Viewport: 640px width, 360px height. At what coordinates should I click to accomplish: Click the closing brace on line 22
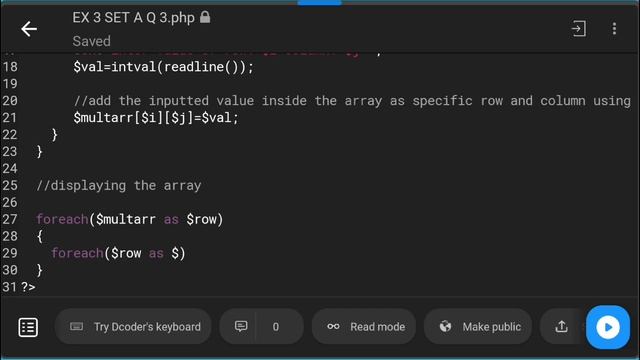tap(54, 135)
